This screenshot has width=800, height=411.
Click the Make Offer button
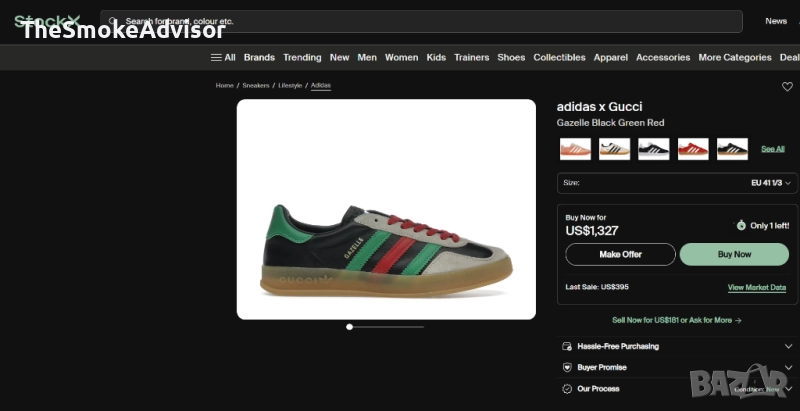(620, 254)
